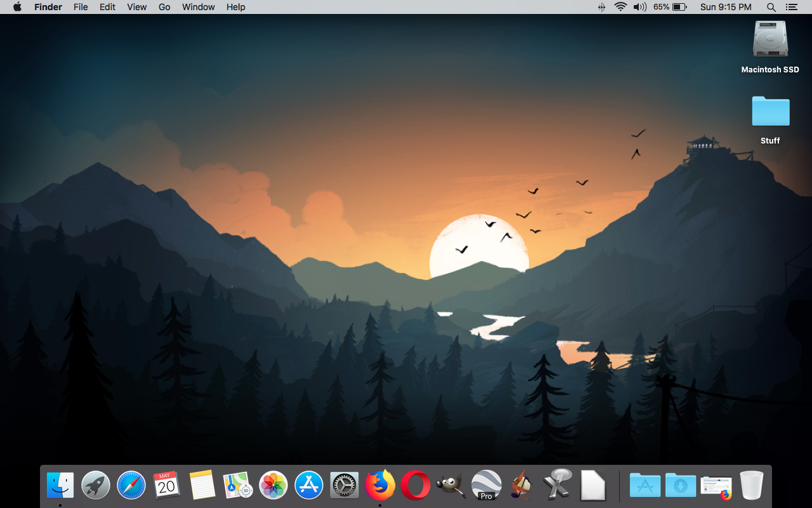Image resolution: width=812 pixels, height=508 pixels.
Task: Open the sailing ship app icon
Action: (x=522, y=486)
